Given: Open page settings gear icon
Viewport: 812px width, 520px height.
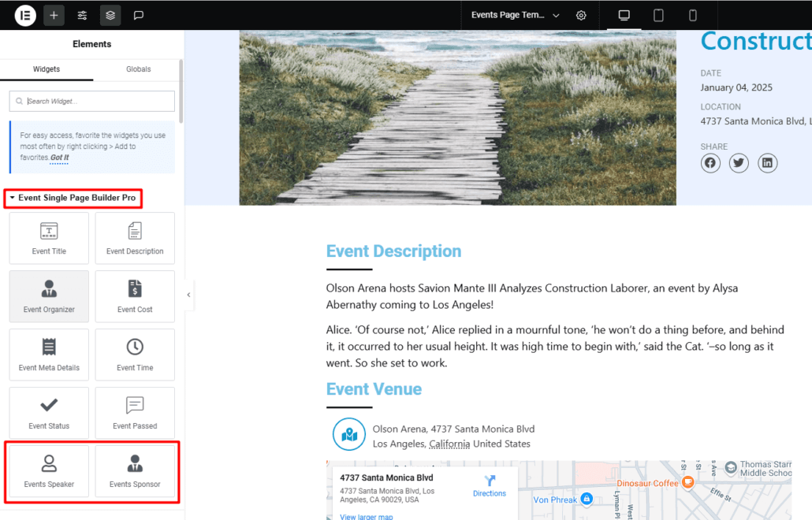Looking at the screenshot, I should 581,15.
